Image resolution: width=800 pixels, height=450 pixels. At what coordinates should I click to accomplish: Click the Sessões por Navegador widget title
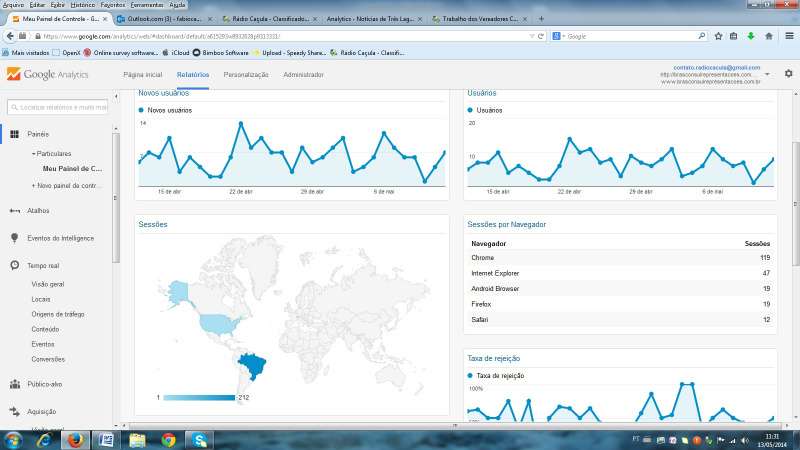click(x=508, y=225)
